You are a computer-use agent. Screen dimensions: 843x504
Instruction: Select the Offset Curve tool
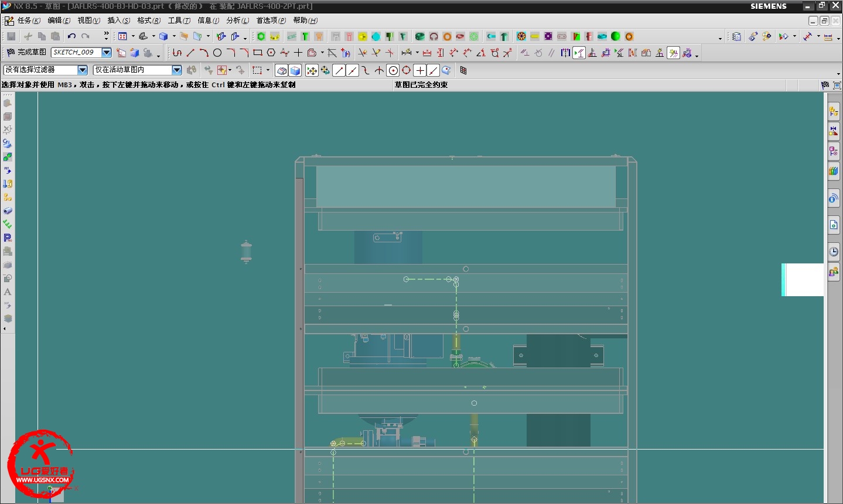312,53
